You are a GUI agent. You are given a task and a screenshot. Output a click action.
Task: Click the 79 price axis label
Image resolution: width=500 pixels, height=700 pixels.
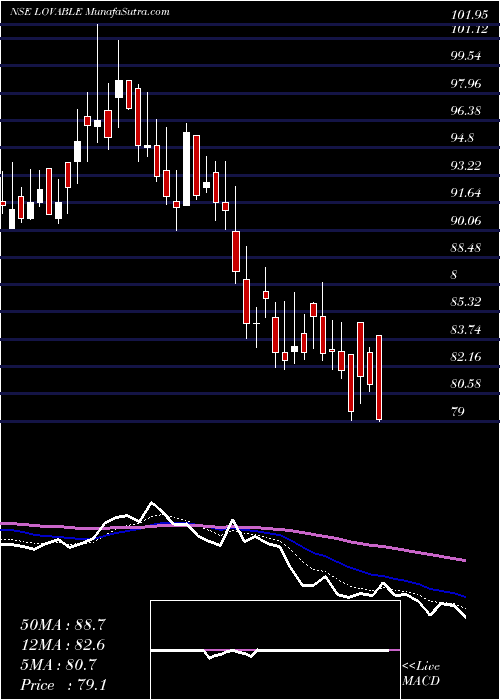[458, 411]
